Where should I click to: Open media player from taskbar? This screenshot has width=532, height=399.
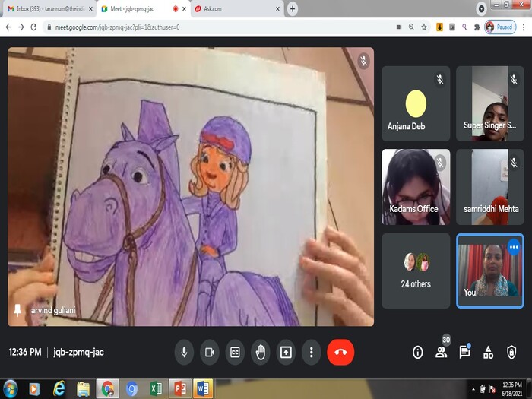[x=34, y=389]
